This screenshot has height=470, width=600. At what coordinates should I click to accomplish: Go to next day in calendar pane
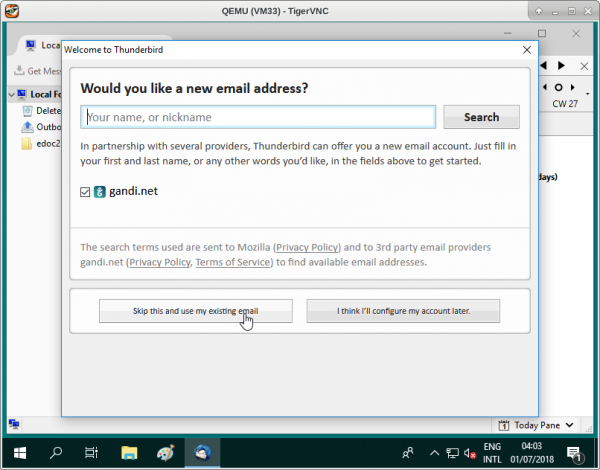click(x=561, y=65)
